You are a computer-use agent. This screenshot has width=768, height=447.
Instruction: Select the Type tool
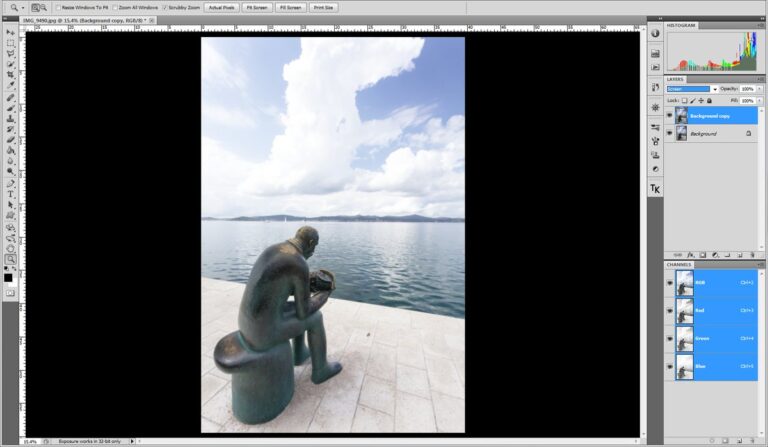(10, 194)
